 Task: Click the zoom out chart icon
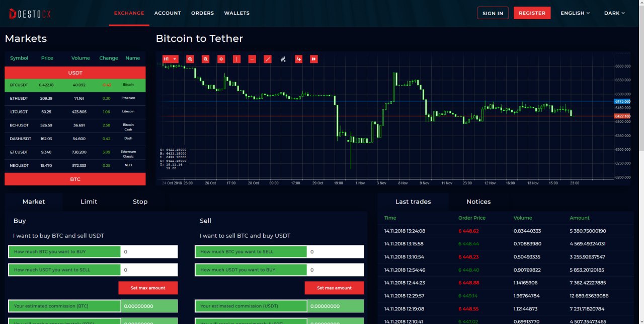pyautogui.click(x=206, y=59)
